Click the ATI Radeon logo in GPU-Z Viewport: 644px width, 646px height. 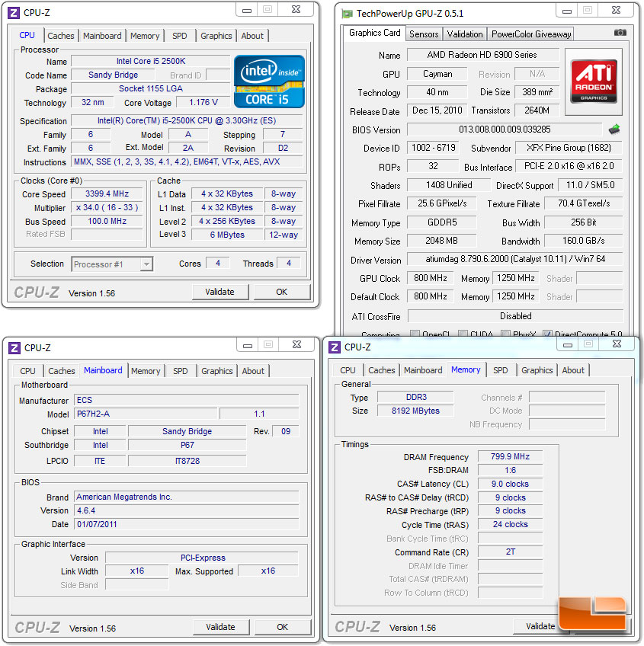pos(594,82)
